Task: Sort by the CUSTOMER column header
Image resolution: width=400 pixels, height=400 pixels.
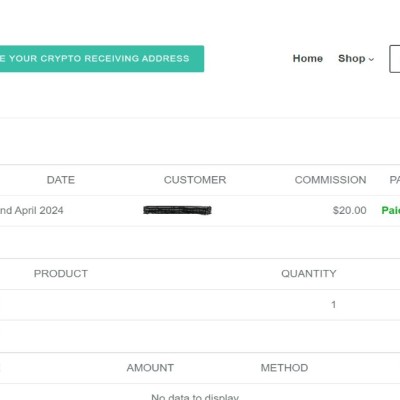Action: (x=195, y=180)
